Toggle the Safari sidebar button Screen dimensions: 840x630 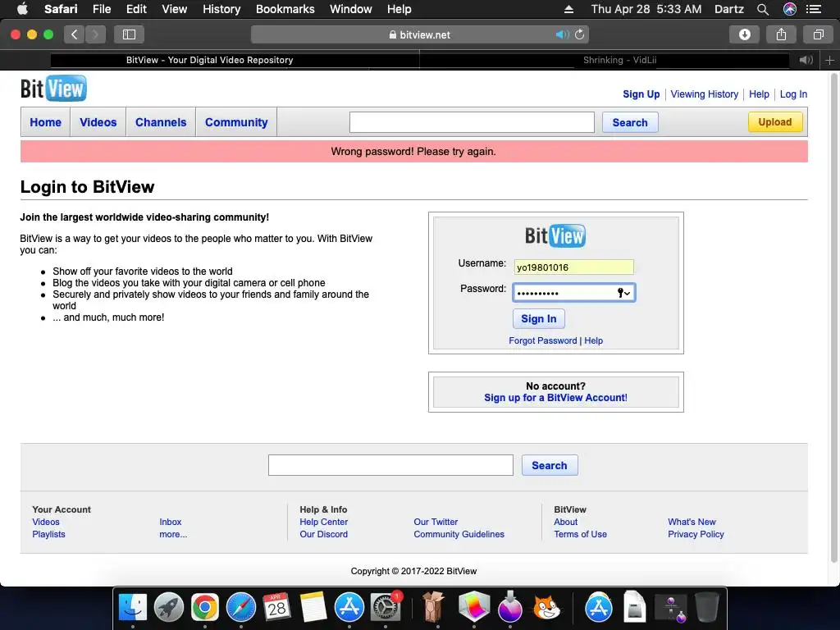129,34
